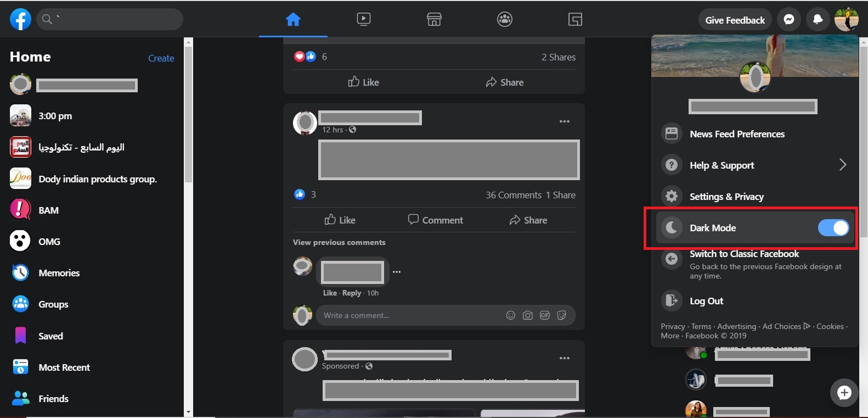Open the notifications bell icon
The image size is (868, 418).
tap(818, 20)
